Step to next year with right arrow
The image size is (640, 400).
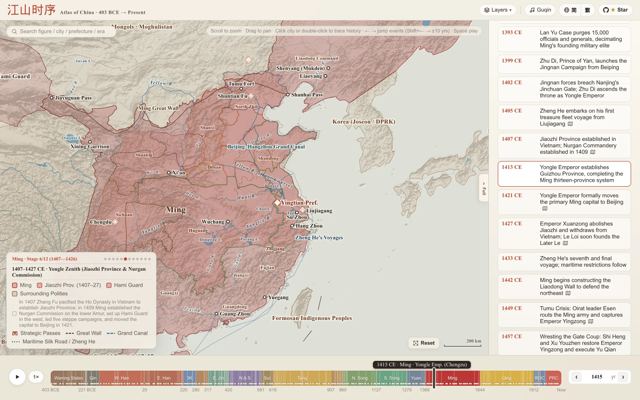pyautogui.click(x=623, y=377)
